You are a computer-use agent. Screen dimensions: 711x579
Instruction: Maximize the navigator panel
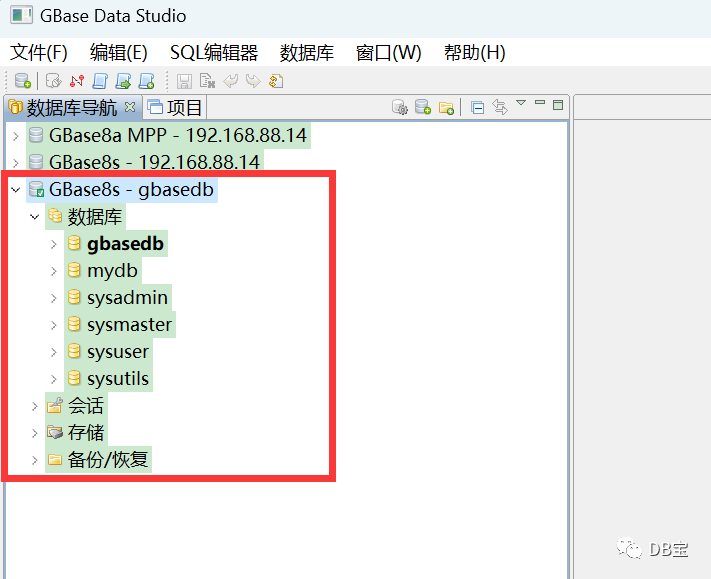[558, 105]
